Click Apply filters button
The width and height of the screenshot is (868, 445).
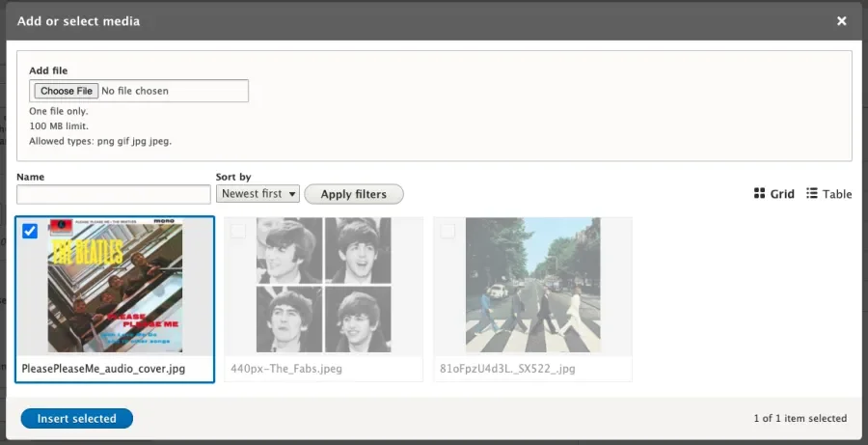pos(354,194)
